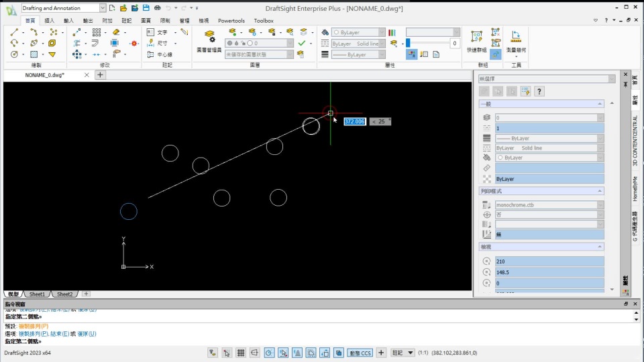The image size is (644, 362).
Task: Toggle Grid display in status bar
Action: coord(241,353)
